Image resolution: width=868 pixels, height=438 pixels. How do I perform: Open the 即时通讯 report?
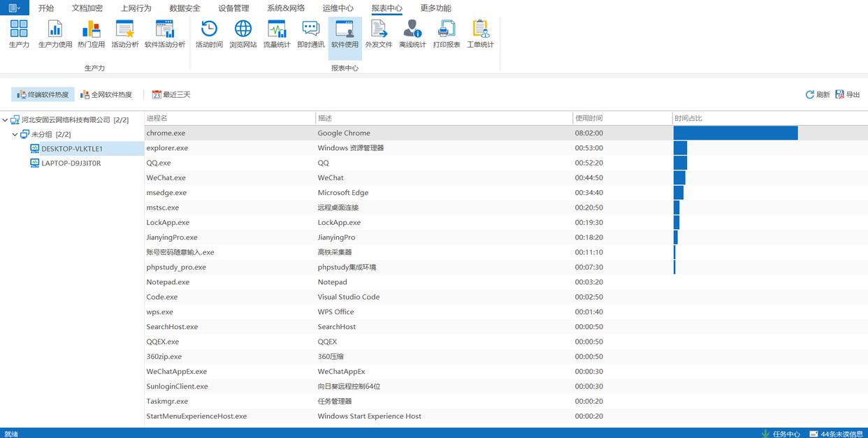click(310, 34)
